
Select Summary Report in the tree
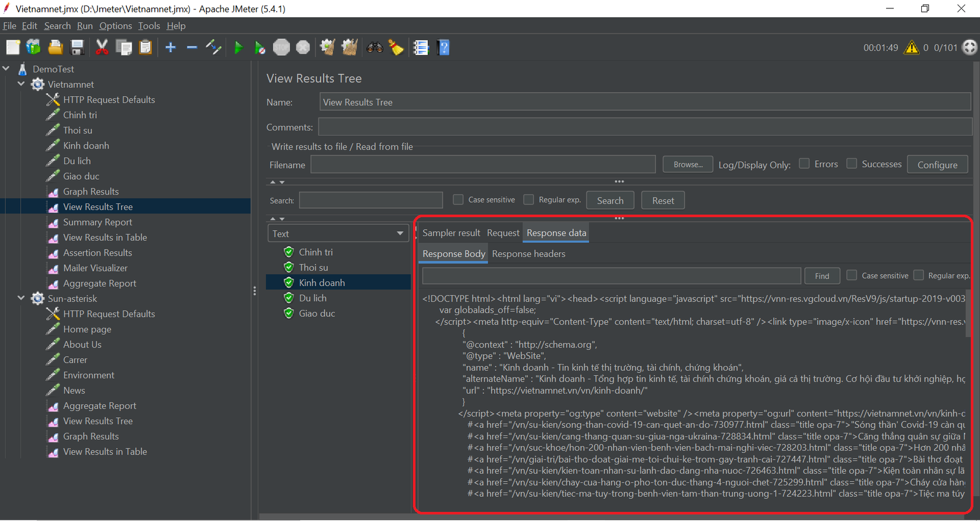click(97, 222)
